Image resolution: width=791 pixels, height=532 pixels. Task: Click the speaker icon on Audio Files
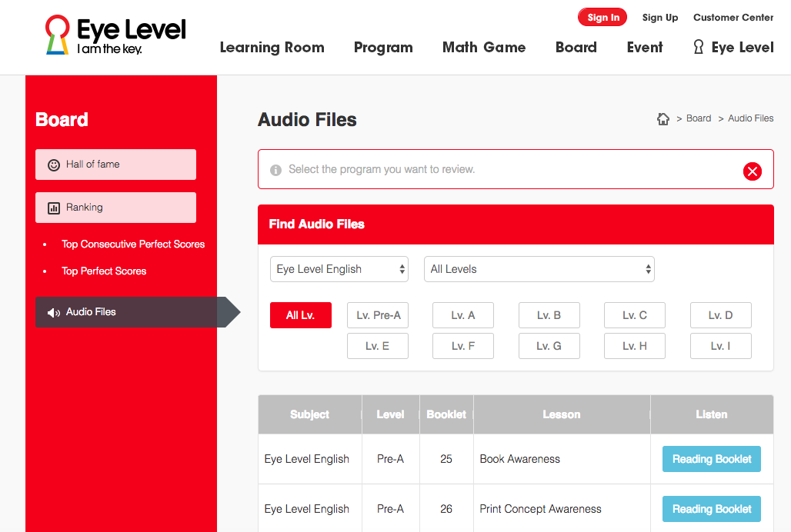(53, 312)
